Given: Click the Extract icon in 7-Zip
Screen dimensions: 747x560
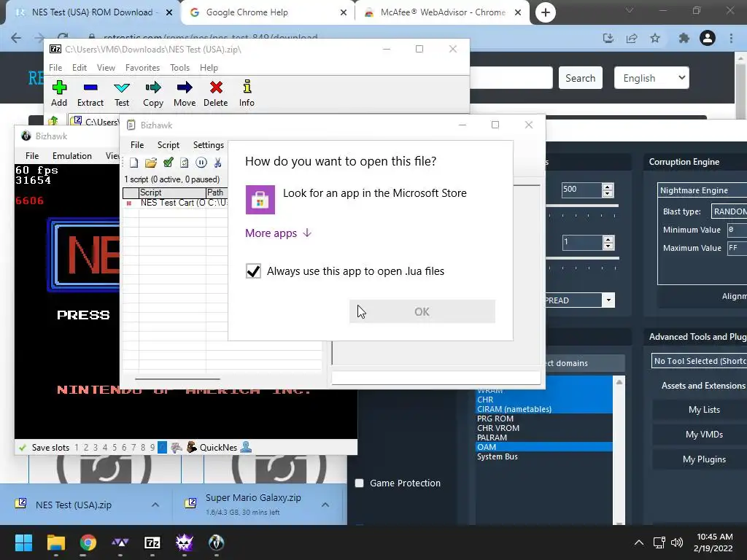Looking at the screenshot, I should pos(90,87).
